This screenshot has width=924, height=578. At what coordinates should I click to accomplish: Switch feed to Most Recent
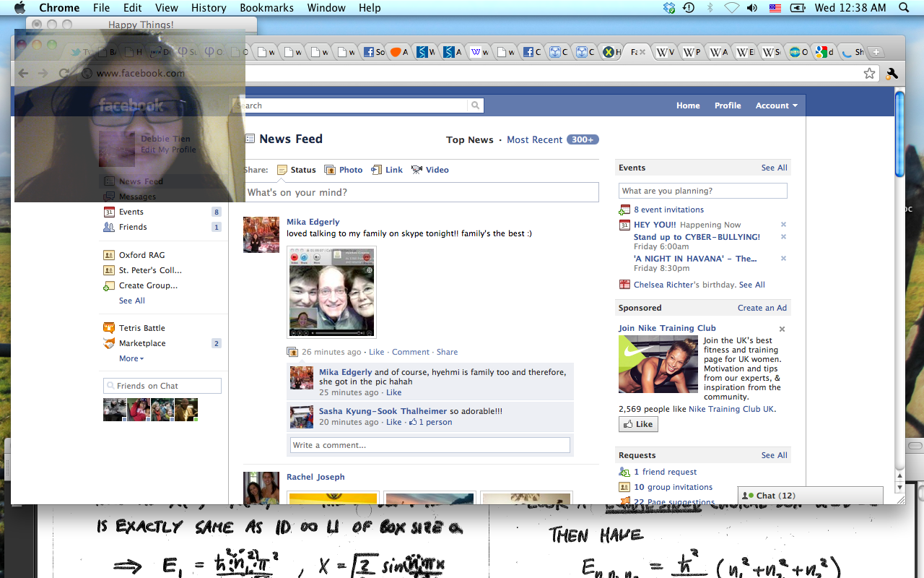coord(534,139)
